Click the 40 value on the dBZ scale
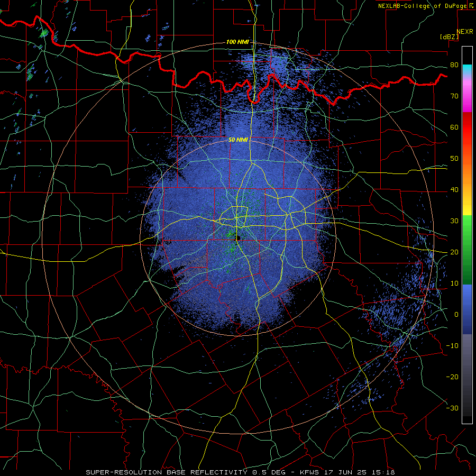Viewport: 476px width, 476px height. coord(454,190)
